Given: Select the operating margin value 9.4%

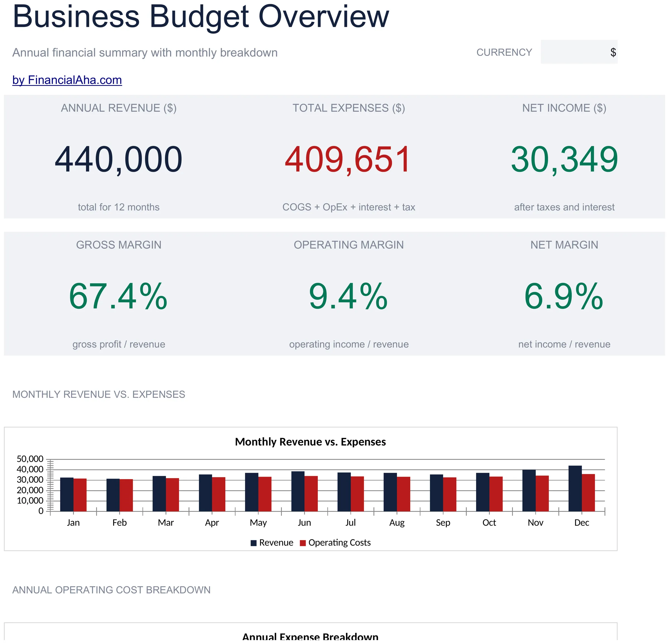Looking at the screenshot, I should pyautogui.click(x=348, y=296).
